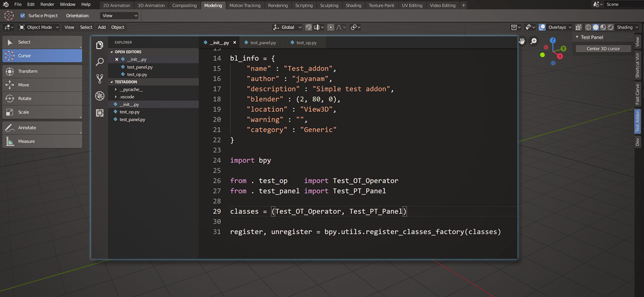The height and width of the screenshot is (297, 644).
Task: Select the Cursor tool in Blender's toolbar
Action: pyautogui.click(x=42, y=56)
